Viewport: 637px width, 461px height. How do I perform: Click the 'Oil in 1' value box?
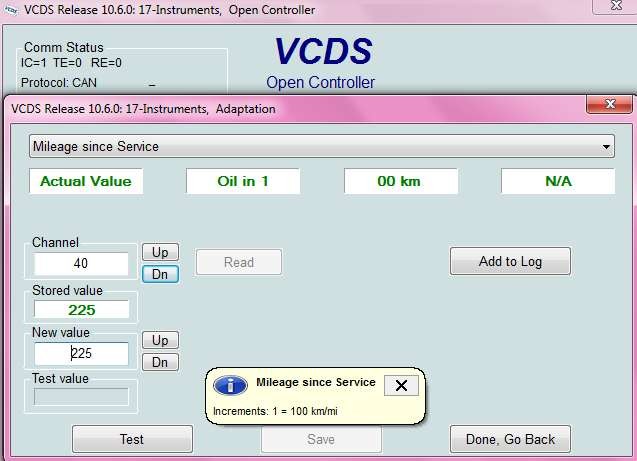pyautogui.click(x=243, y=181)
